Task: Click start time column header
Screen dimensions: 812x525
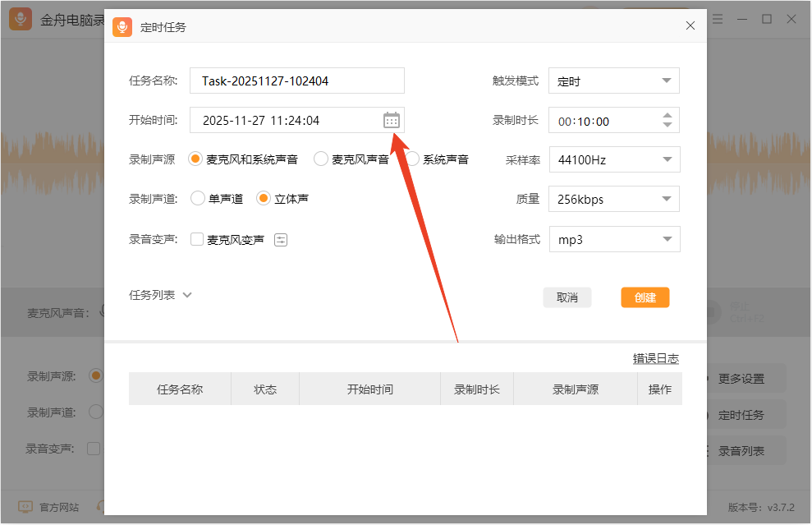Action: [369, 389]
